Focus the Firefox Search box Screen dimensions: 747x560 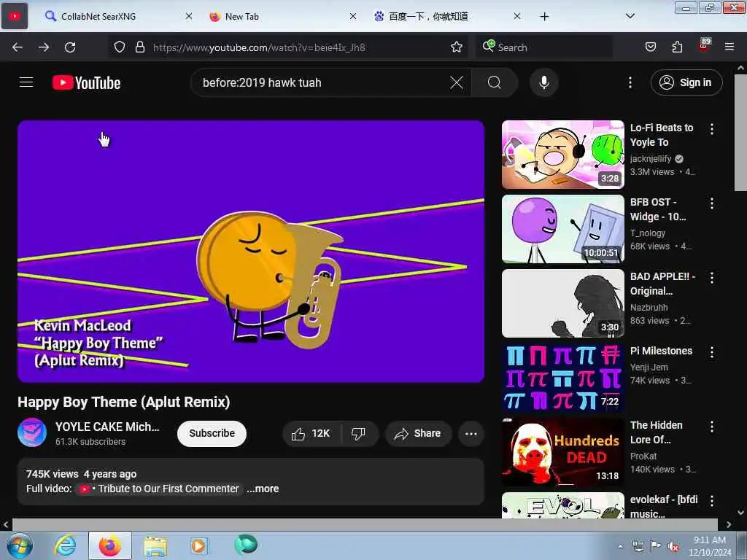click(x=544, y=47)
